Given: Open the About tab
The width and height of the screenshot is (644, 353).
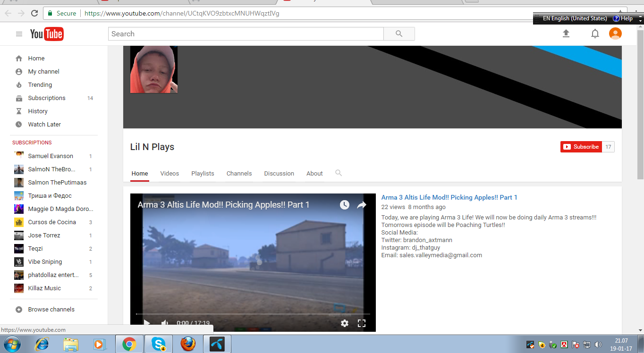Looking at the screenshot, I should (x=314, y=174).
